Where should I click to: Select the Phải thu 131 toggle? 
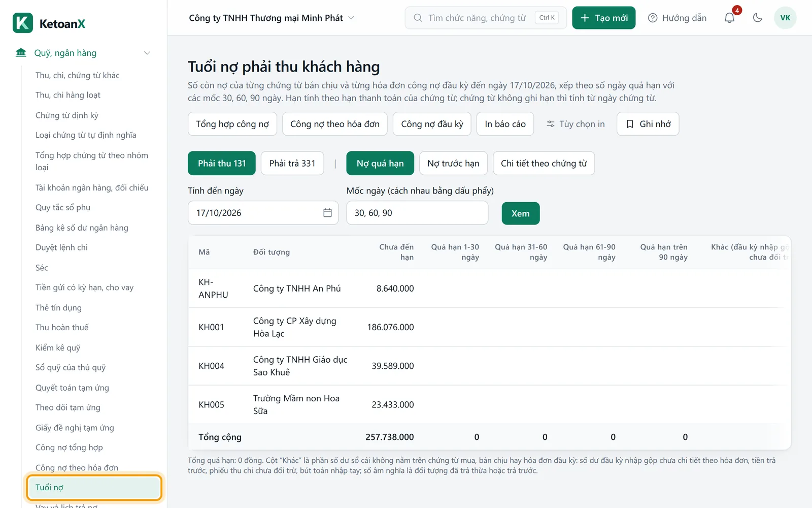(222, 163)
